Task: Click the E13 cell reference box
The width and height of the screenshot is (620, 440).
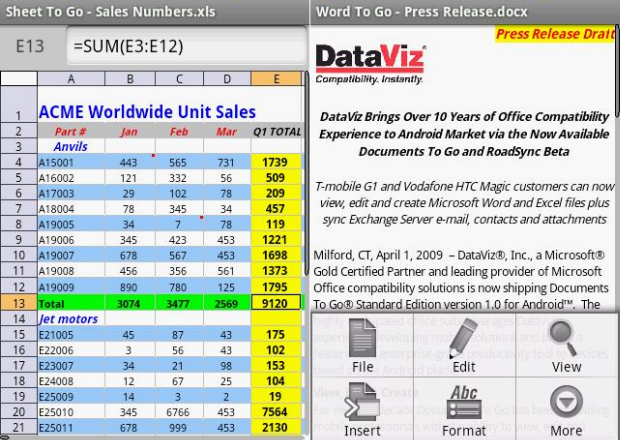Action: tap(30, 47)
